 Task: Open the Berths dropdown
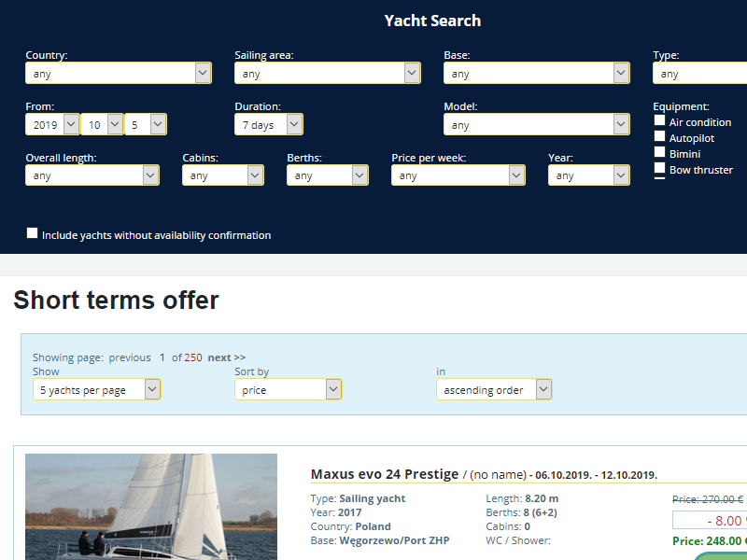[328, 175]
